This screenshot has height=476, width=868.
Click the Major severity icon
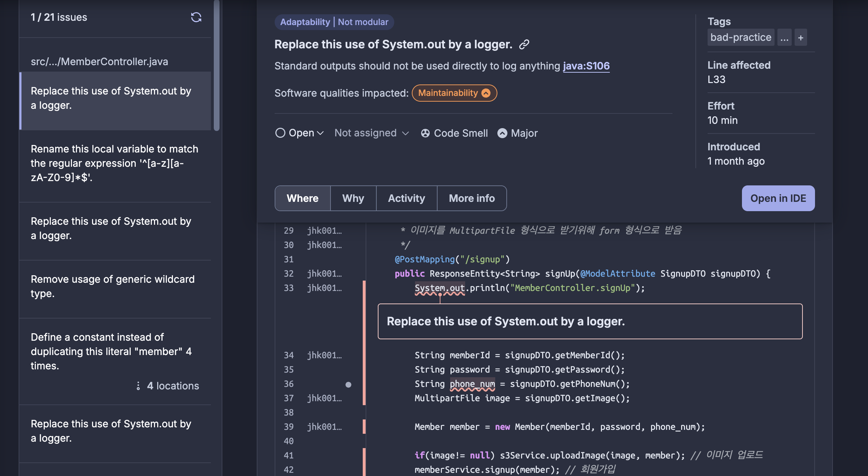pos(502,133)
